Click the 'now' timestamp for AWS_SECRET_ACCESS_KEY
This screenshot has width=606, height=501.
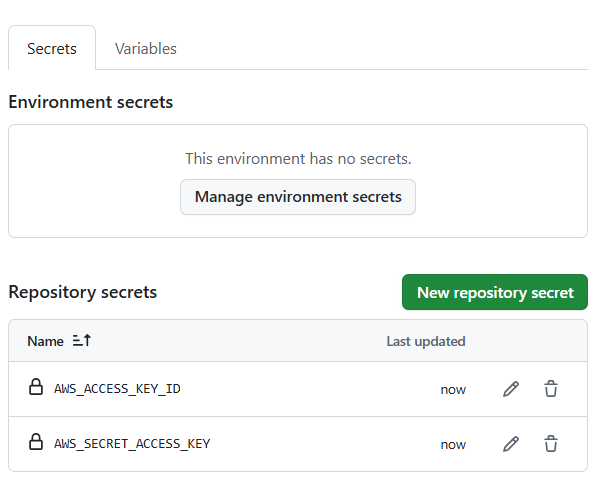(453, 445)
